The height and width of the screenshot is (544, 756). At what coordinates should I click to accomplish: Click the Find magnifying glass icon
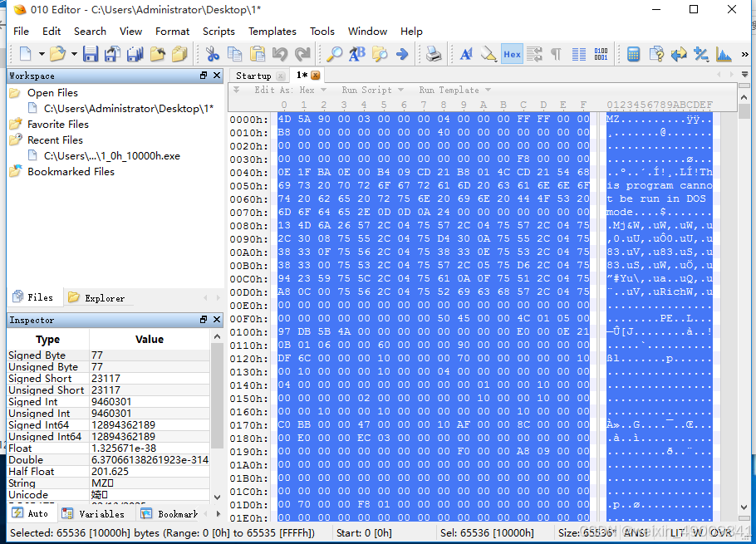pos(334,54)
